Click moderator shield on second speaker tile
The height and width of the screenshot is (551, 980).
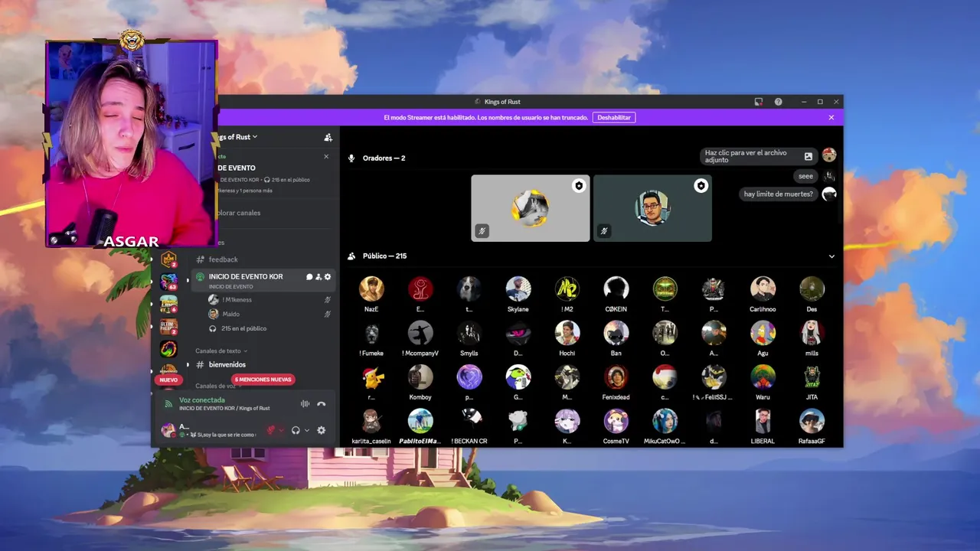tap(701, 186)
